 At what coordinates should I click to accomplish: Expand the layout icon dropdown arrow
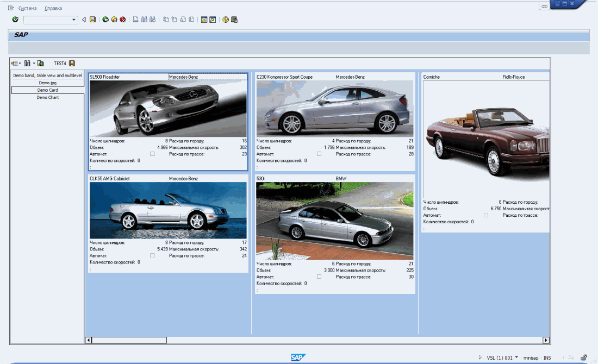click(20, 63)
